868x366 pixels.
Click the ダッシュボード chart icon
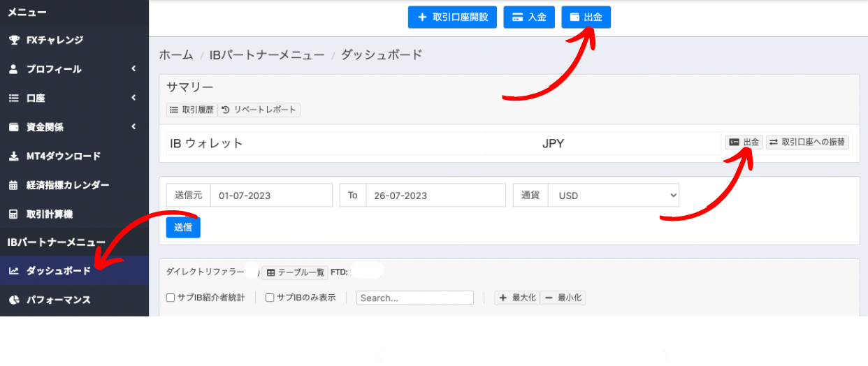[14, 270]
